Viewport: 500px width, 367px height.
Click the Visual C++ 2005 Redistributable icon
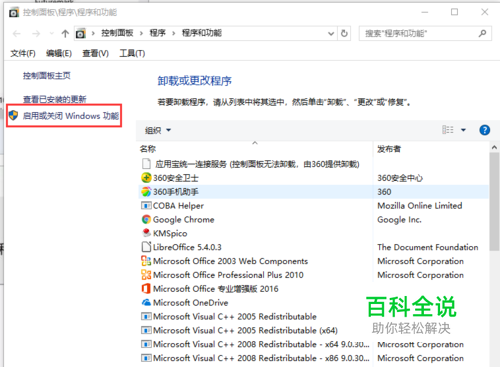[146, 316]
